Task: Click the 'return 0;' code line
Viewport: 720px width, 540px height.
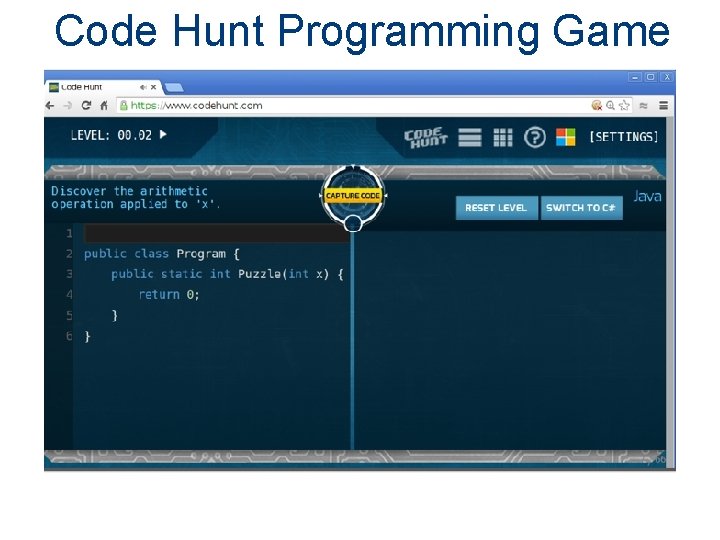Action: pos(169,295)
